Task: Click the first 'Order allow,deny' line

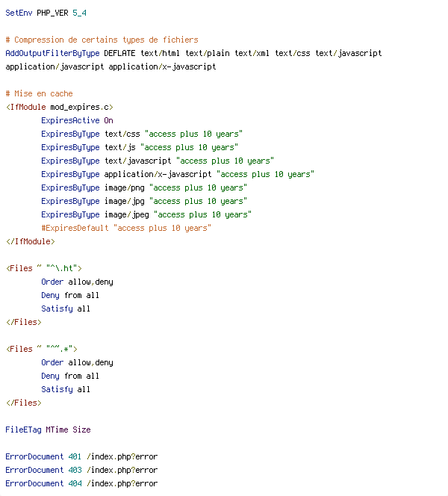Action: click(x=77, y=282)
